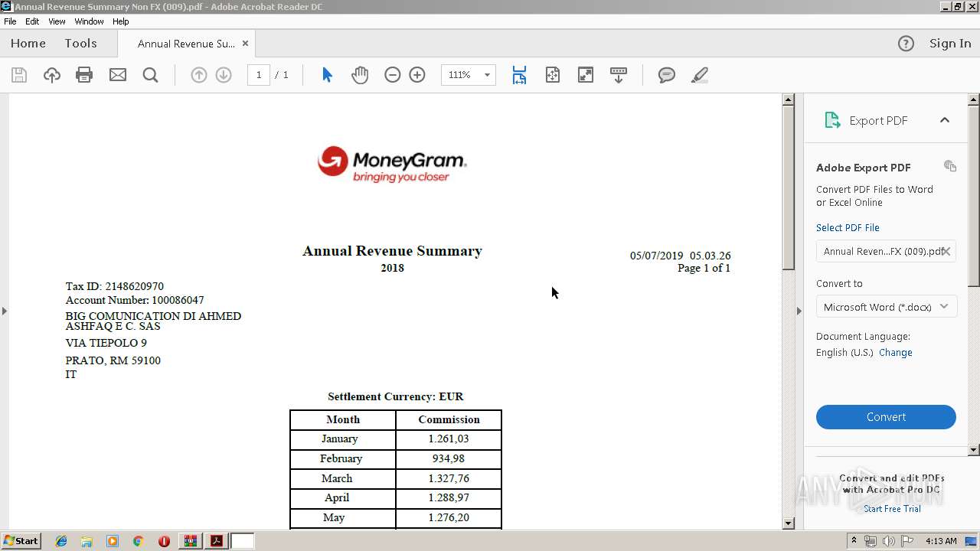Click document vertical scrollbar thumb
Image resolution: width=980 pixels, height=551 pixels.
789,187
